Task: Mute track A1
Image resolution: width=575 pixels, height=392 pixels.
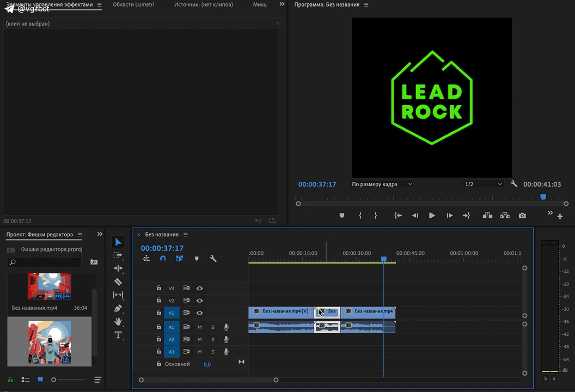Action: point(199,327)
